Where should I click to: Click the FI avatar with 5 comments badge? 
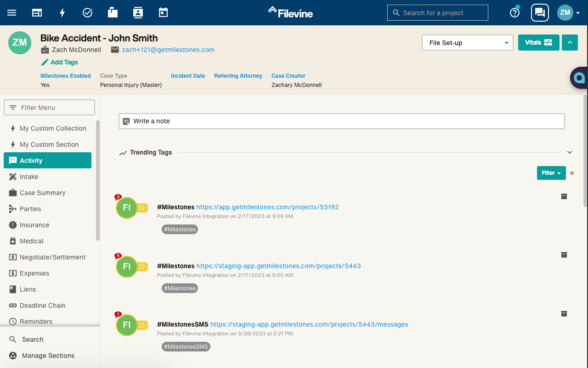[127, 266]
